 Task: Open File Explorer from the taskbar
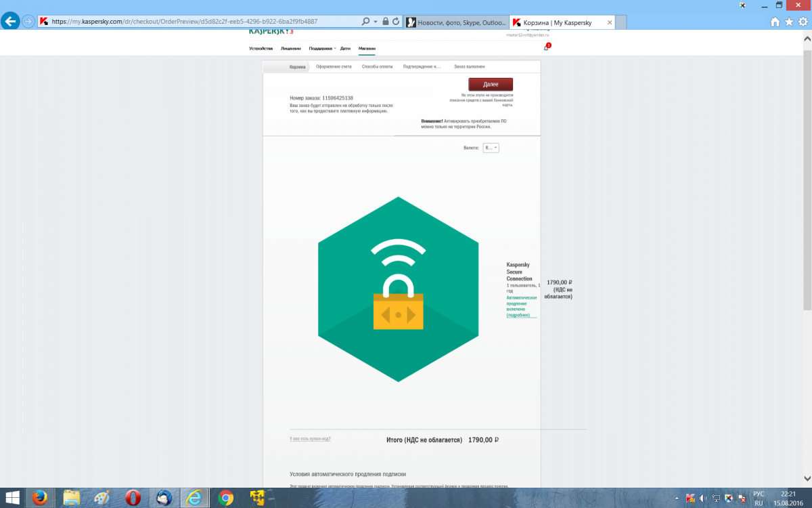tap(72, 498)
